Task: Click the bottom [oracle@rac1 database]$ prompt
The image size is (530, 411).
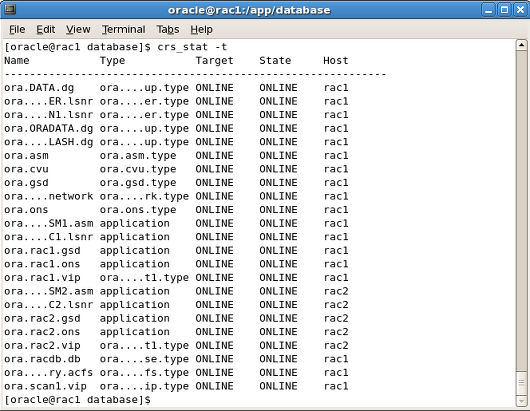Action: 77,400
